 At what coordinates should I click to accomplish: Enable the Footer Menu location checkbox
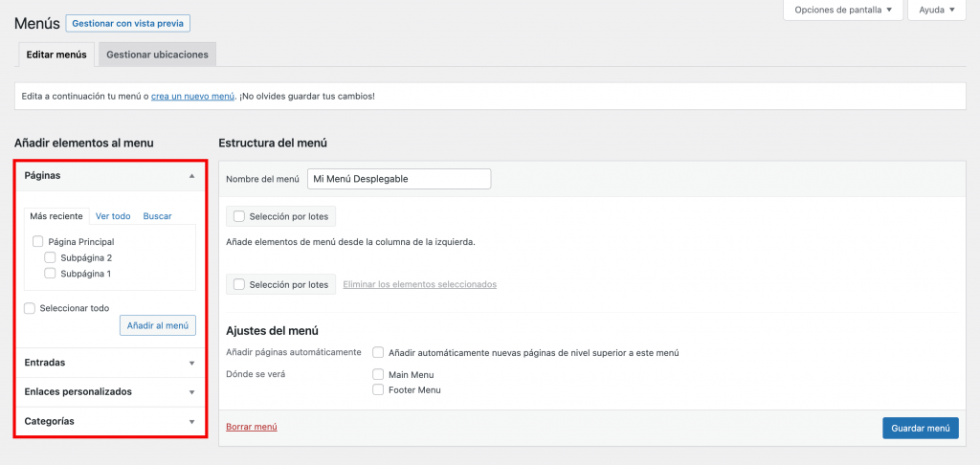click(x=378, y=389)
